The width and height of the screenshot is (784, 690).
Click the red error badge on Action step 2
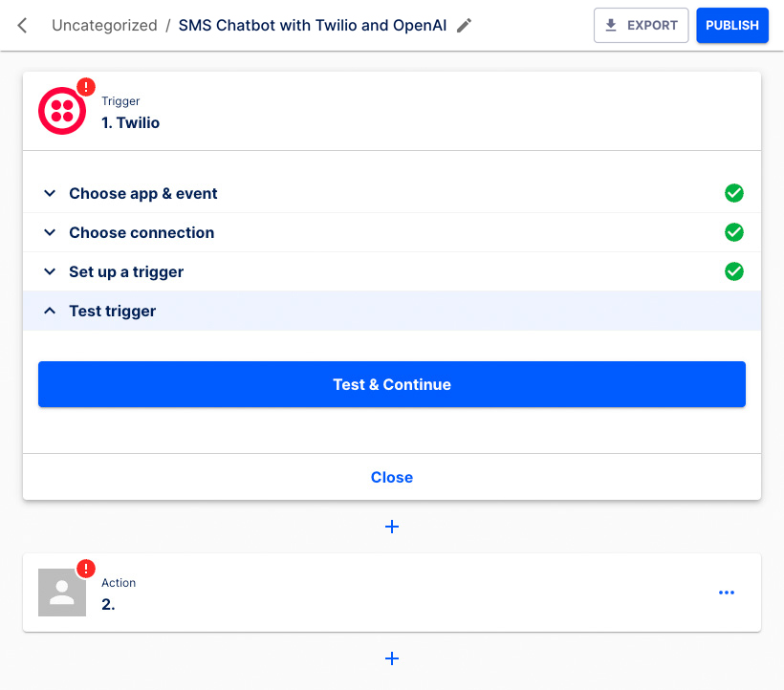85,568
